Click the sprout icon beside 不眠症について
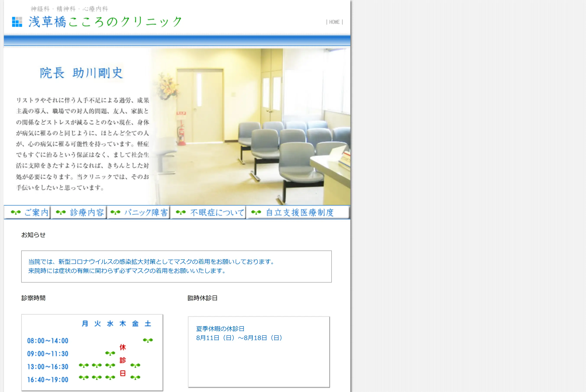Viewport: 586px width, 392px height. (181, 212)
